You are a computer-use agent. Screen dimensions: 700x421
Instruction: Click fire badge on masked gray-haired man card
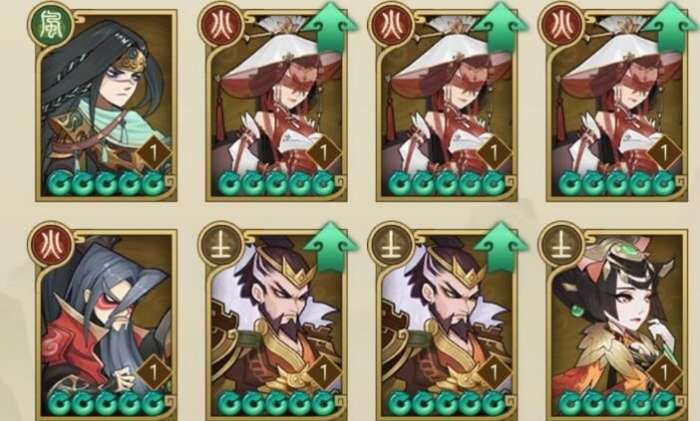pyautogui.click(x=50, y=246)
